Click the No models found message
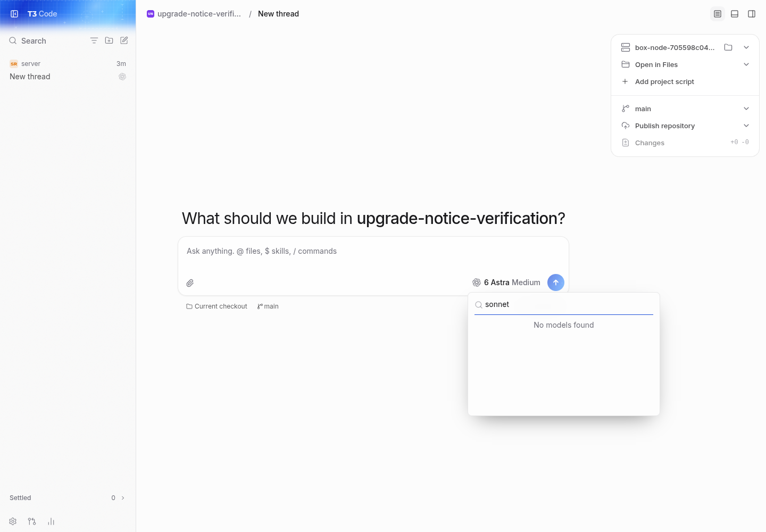 (x=564, y=325)
